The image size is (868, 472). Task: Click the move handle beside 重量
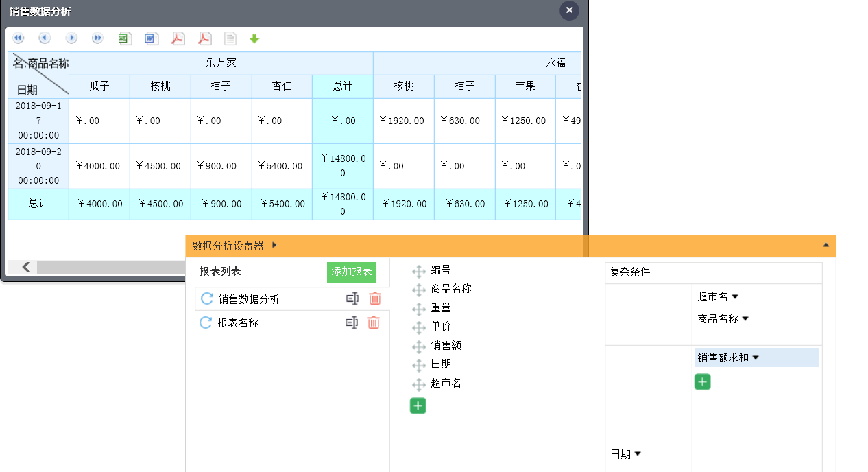(419, 309)
